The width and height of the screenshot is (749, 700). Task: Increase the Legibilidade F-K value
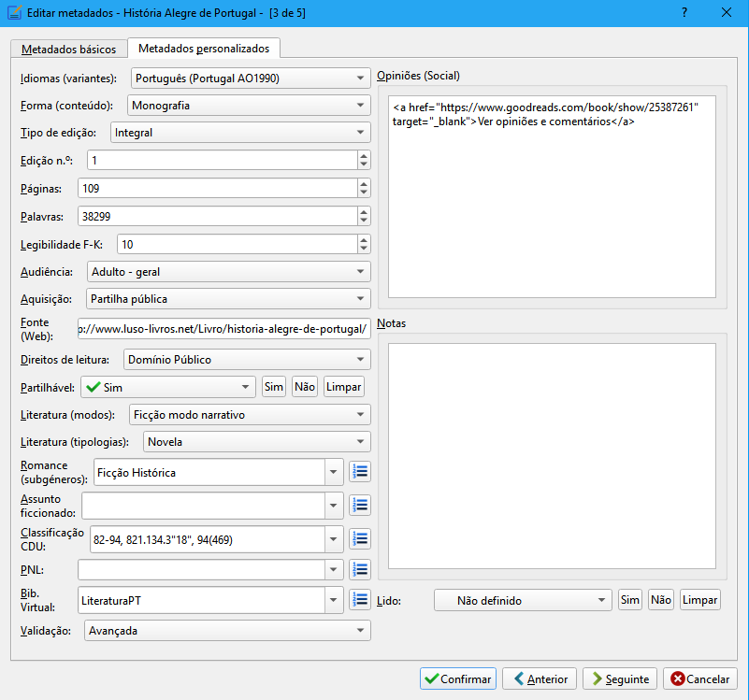pos(364,239)
